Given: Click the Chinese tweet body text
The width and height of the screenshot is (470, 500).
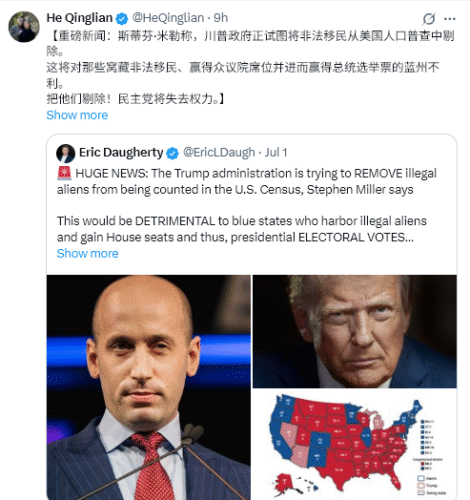Looking at the screenshot, I should tap(250, 67).
